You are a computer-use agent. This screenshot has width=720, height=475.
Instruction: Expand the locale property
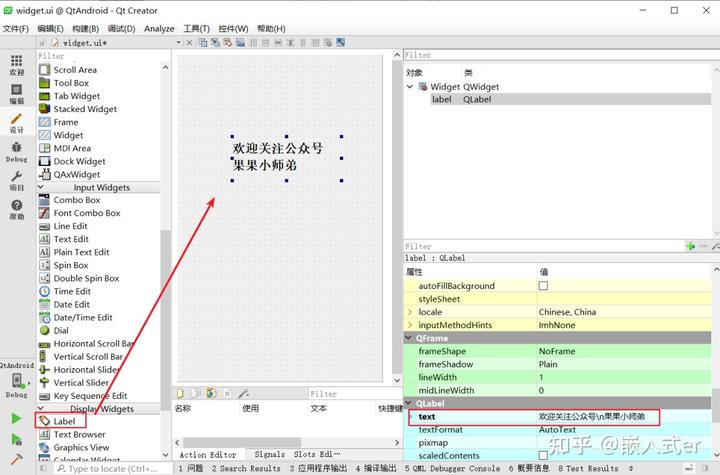[x=410, y=312]
